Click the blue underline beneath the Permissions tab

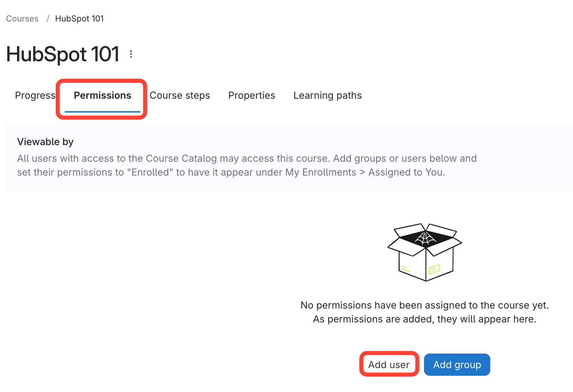[x=103, y=112]
